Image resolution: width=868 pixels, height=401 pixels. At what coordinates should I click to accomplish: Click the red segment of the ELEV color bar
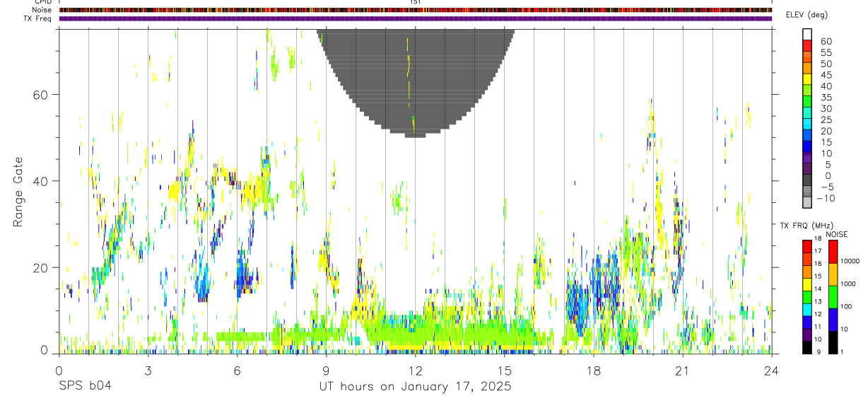tap(807, 46)
